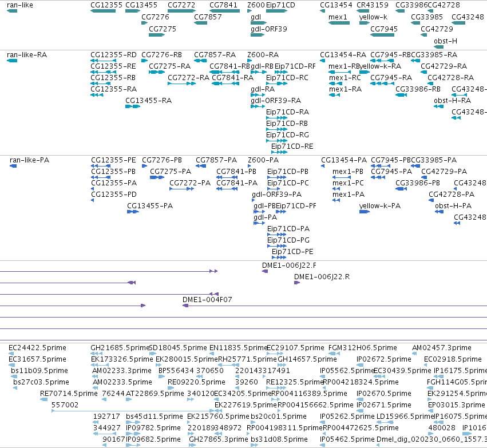The height and width of the screenshot is (448, 487).
Task: Select EST EP03015.3prime
Action: pos(430,411)
